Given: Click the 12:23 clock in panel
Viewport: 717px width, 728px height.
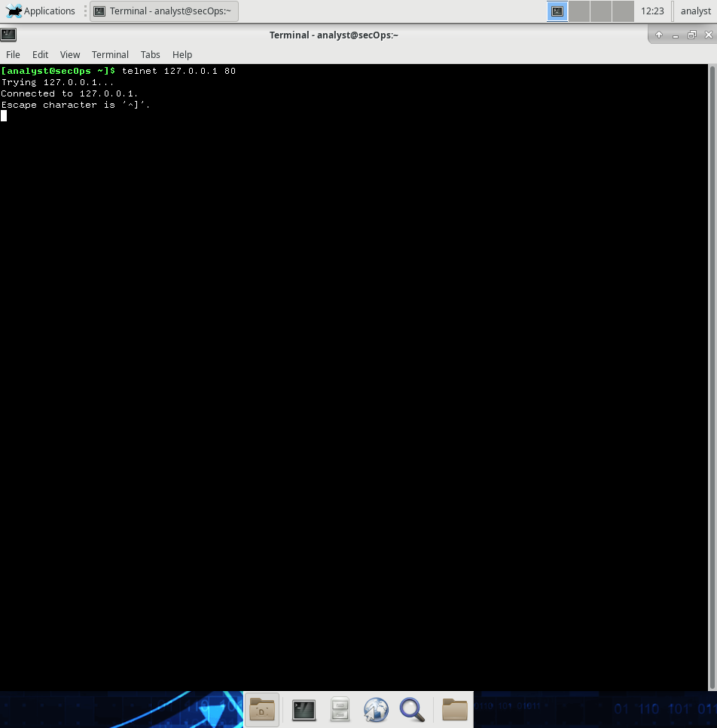Looking at the screenshot, I should (x=652, y=11).
